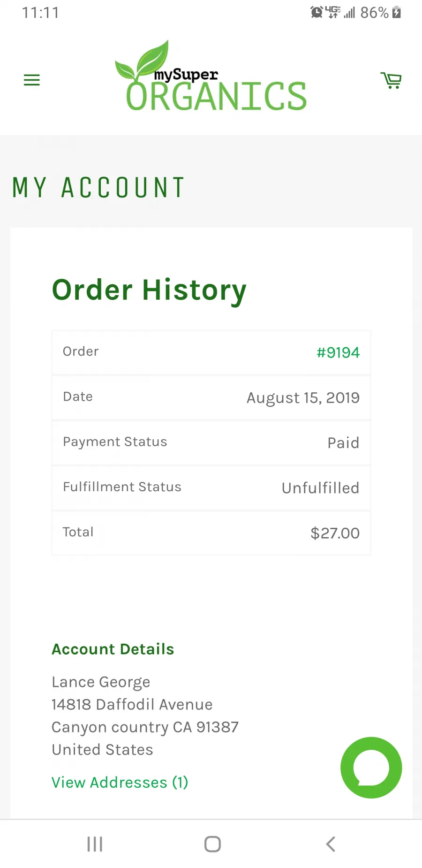Tap the Lance George account name
This screenshot has width=422, height=868.
point(101,682)
